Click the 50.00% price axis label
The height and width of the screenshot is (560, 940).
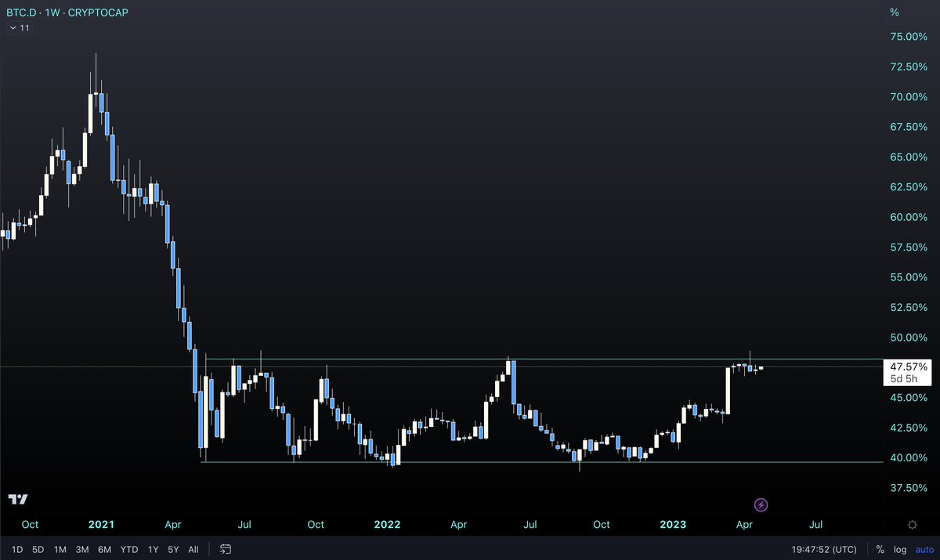(909, 338)
